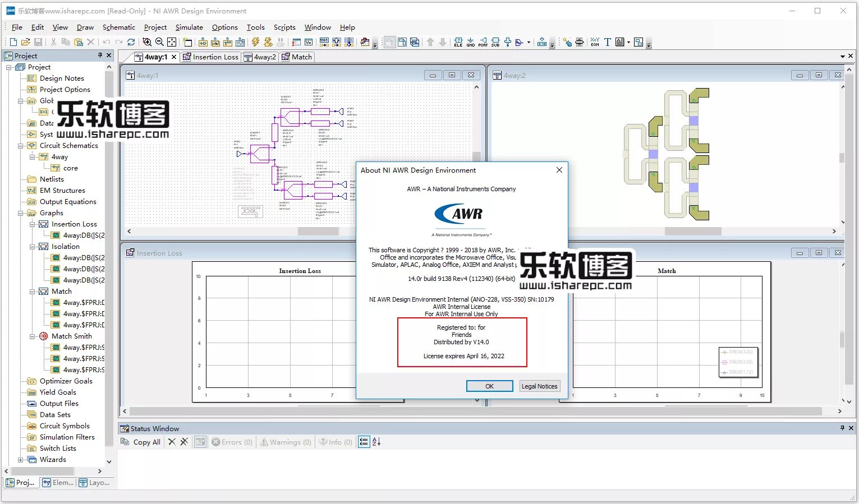Viewport: 859px width, 504px height.
Task: Toggle the Errors (0) filter in Status Window
Action: click(232, 442)
